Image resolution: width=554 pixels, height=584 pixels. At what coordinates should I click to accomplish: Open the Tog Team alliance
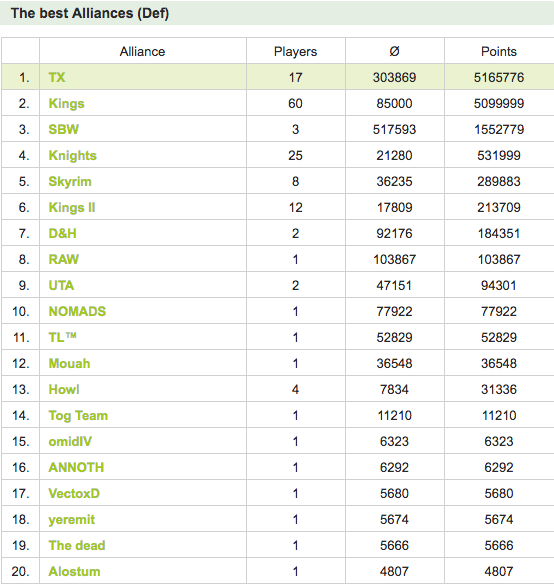(x=78, y=415)
